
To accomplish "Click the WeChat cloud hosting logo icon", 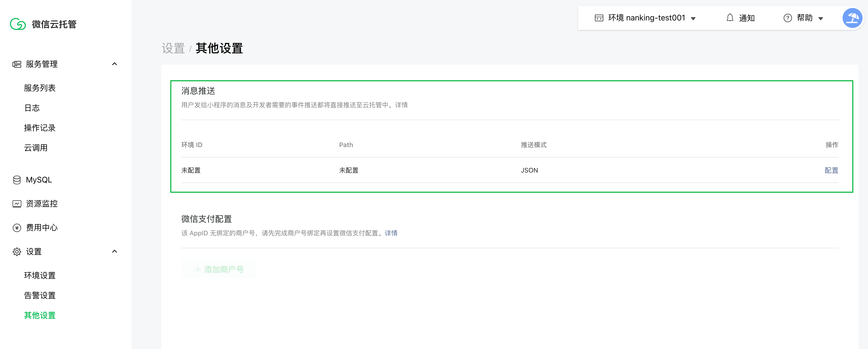I will coord(18,24).
